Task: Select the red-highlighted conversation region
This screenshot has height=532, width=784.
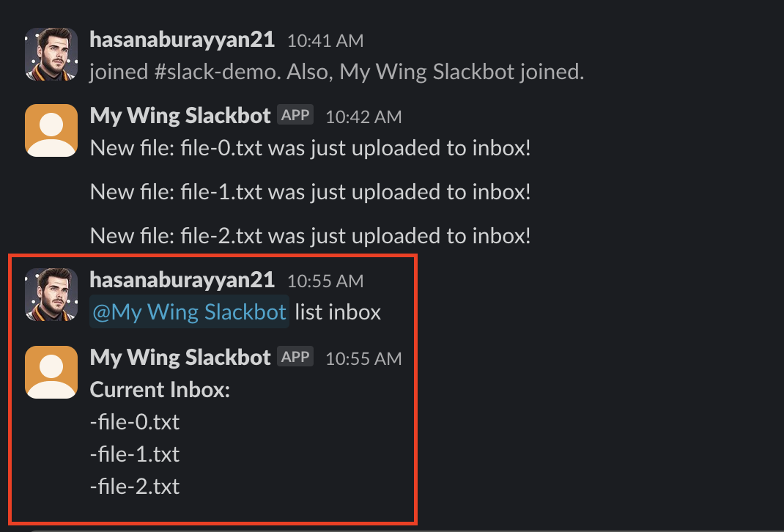Action: coord(212,388)
